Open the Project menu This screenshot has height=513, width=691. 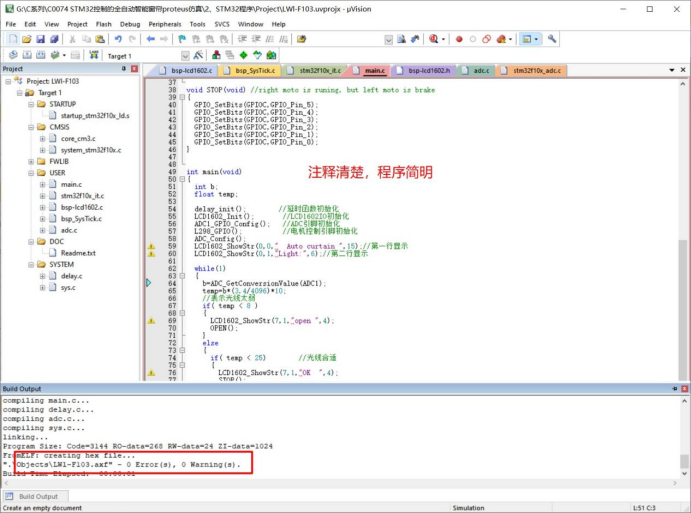point(77,24)
